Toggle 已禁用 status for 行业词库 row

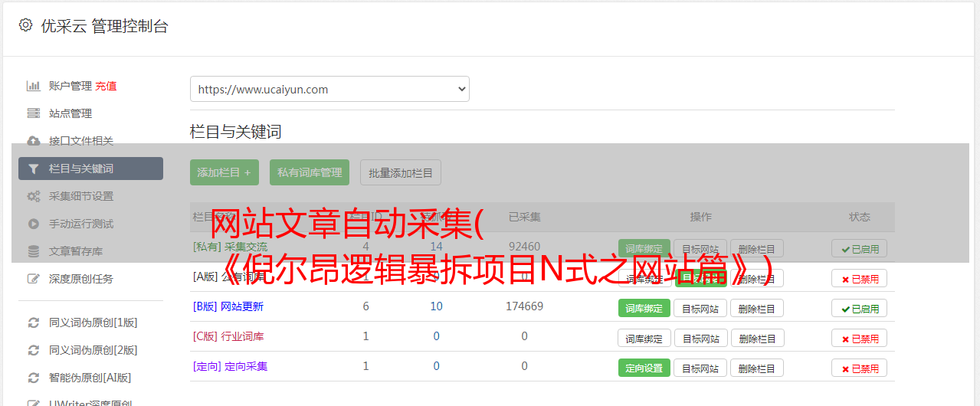tap(860, 338)
